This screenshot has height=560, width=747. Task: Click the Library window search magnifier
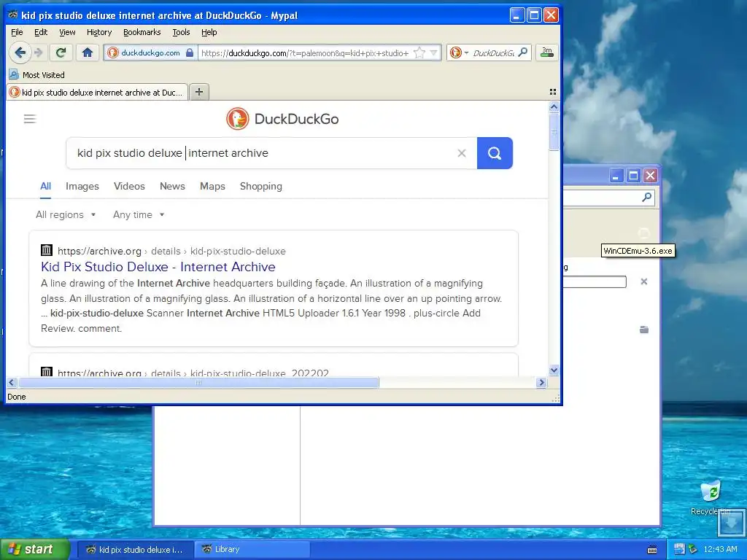pos(646,197)
